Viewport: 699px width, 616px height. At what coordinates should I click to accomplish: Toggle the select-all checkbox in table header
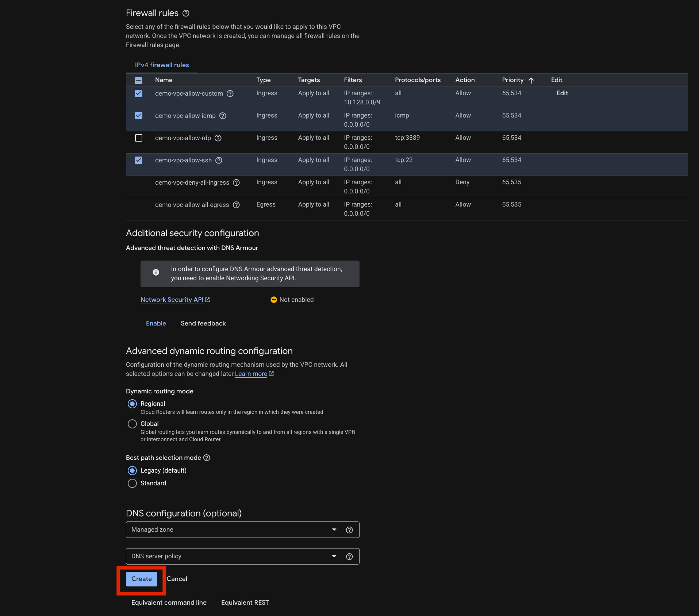coord(139,80)
